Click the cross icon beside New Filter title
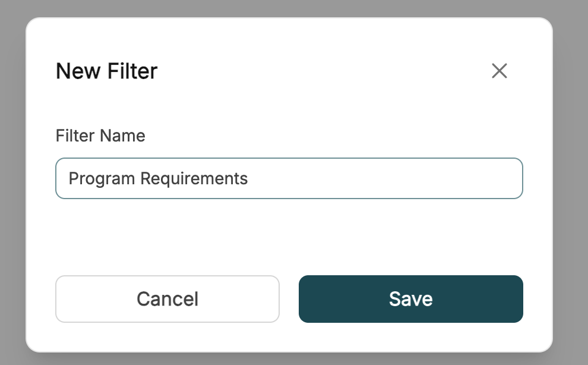 (499, 71)
